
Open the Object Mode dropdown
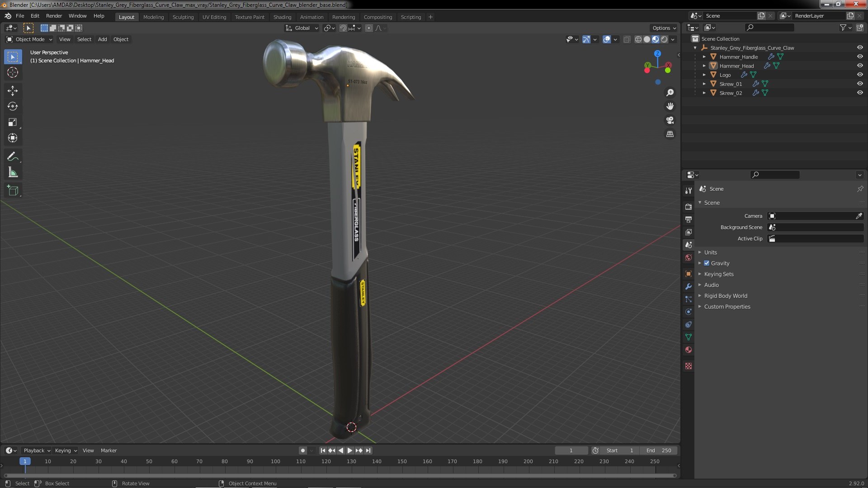pyautogui.click(x=29, y=39)
